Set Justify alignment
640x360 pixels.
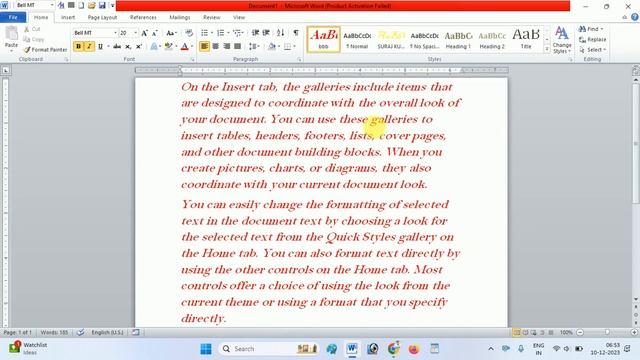[x=238, y=47]
